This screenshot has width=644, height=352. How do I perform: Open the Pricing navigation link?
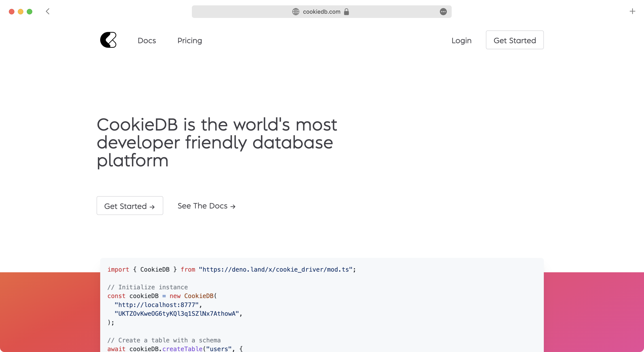click(189, 41)
